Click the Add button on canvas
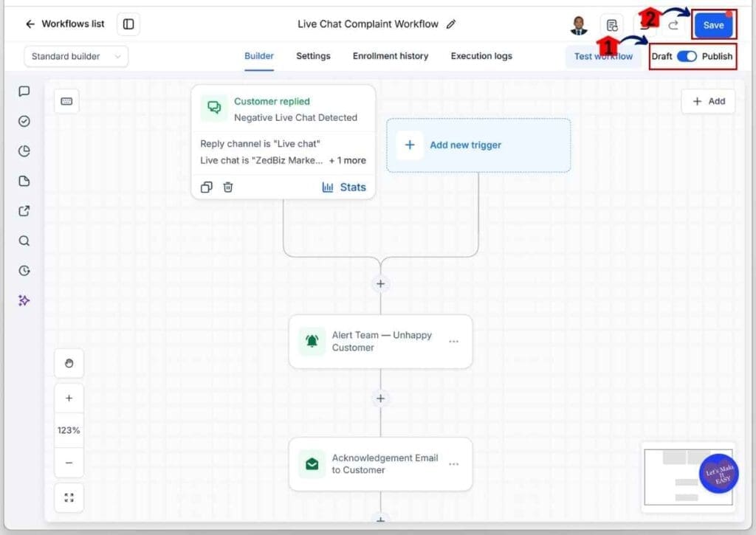This screenshot has height=535, width=756. [708, 101]
